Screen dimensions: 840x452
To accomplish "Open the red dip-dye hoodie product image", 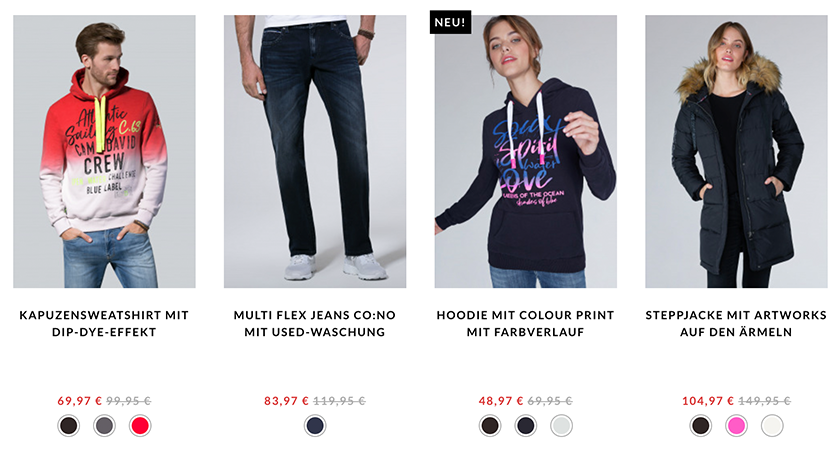I will click(x=104, y=152).
